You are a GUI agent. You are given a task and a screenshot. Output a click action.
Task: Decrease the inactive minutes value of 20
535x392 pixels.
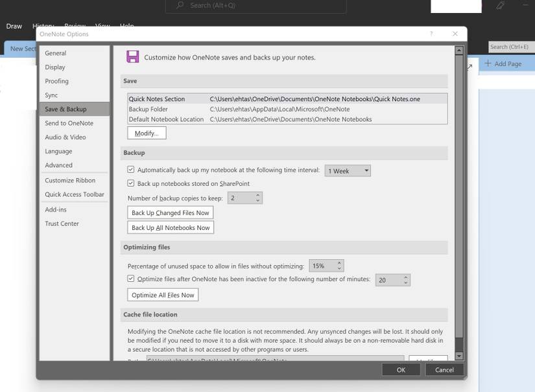pos(406,281)
